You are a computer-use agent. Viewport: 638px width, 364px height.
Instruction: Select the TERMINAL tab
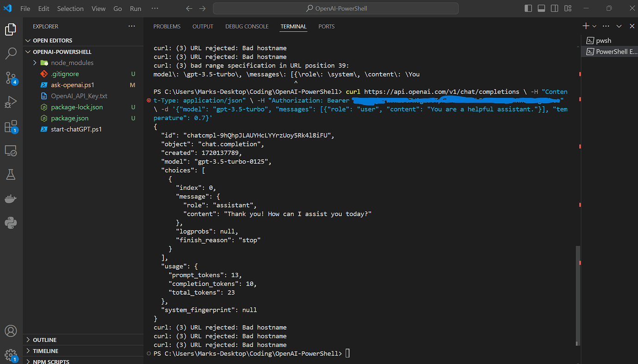coord(294,26)
